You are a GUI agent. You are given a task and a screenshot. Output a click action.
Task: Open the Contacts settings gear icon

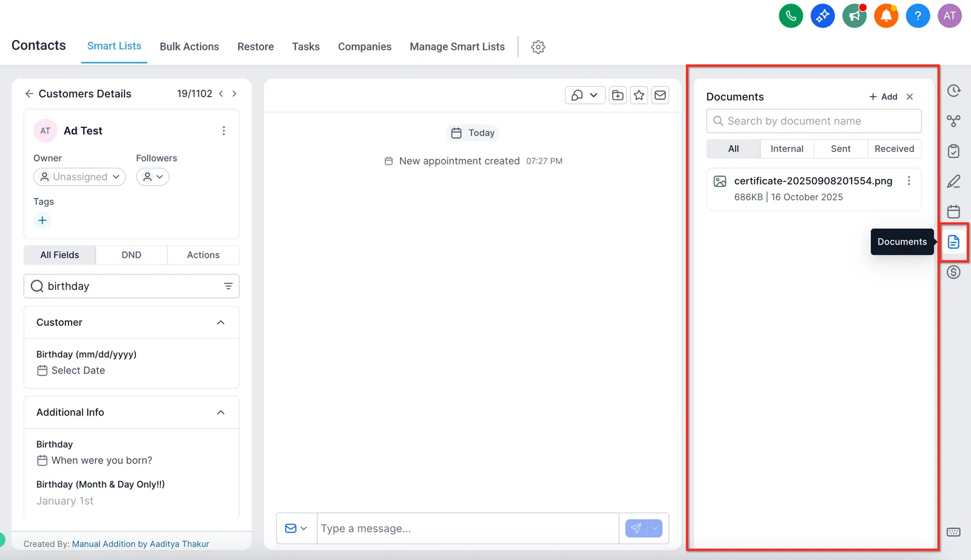click(x=538, y=47)
